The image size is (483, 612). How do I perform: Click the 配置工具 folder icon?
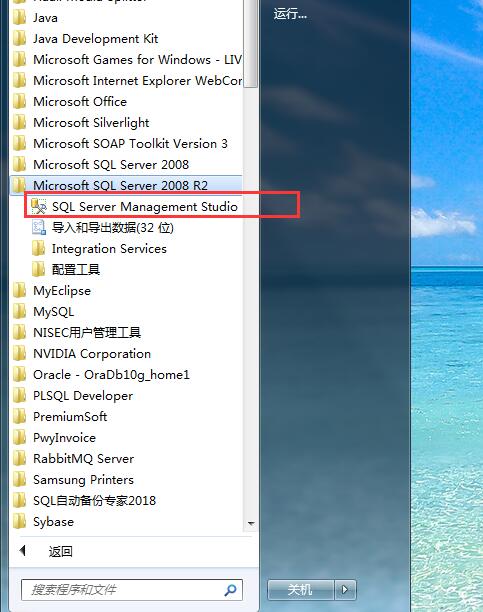pyautogui.click(x=38, y=269)
